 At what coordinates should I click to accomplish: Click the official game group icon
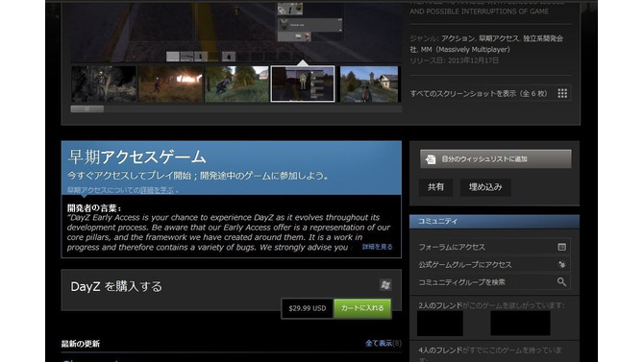click(x=561, y=265)
